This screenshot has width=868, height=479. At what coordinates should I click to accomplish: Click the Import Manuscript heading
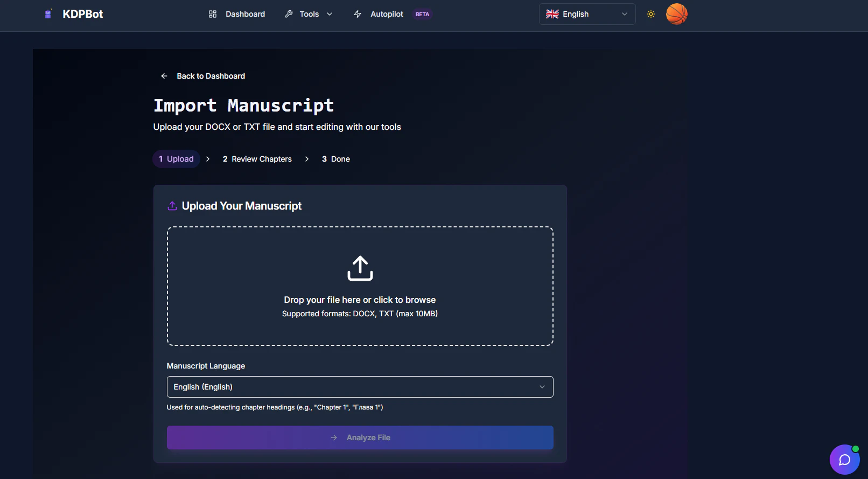243,106
